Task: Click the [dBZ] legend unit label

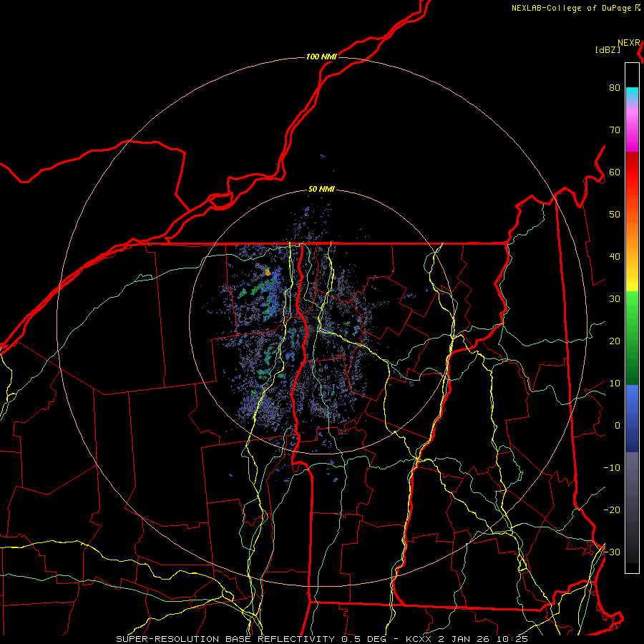Action: tap(608, 50)
